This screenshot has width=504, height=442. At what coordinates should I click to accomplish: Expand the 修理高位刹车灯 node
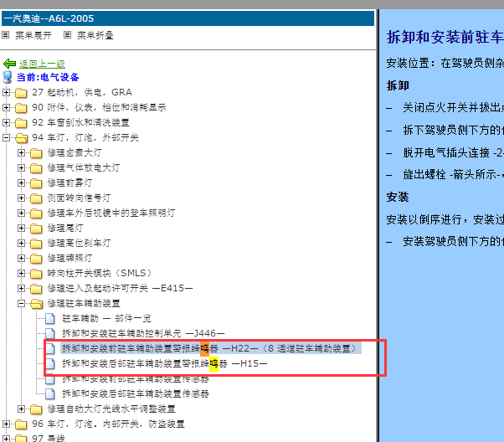[x=21, y=244]
